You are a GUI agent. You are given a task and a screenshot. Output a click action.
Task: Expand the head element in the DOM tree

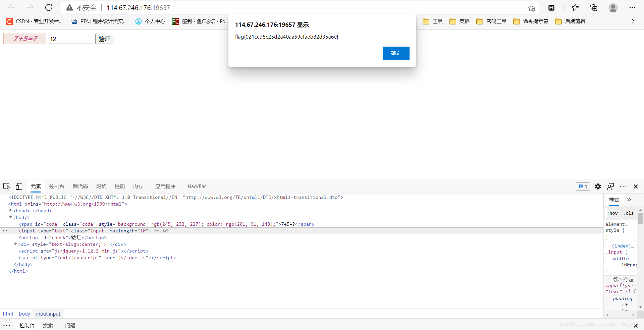click(10, 211)
